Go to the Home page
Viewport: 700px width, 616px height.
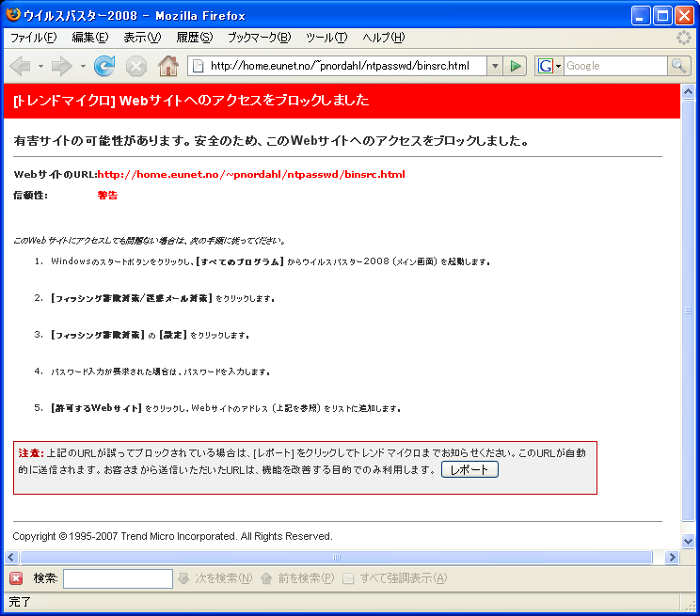tap(168, 66)
